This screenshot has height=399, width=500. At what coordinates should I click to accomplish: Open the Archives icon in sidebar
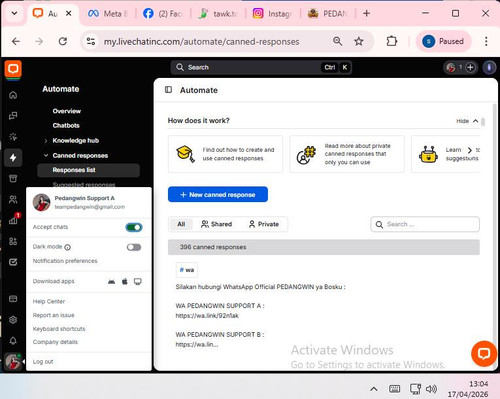[x=13, y=179]
